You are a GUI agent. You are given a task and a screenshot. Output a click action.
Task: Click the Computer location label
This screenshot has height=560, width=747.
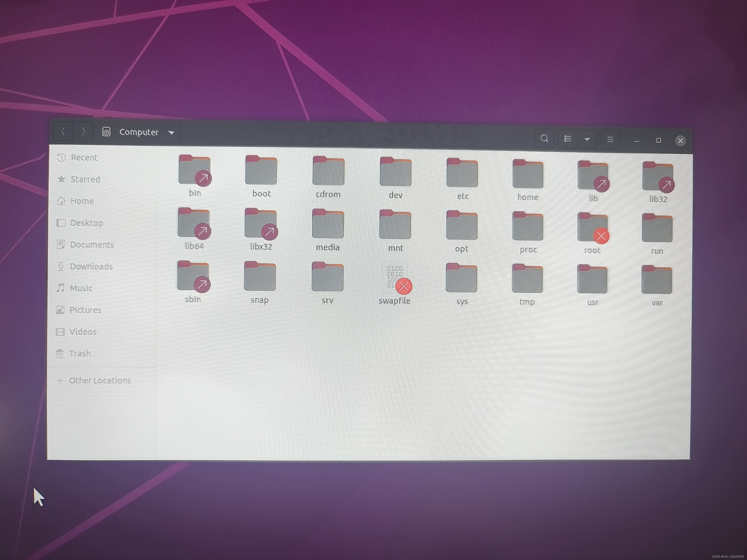139,132
